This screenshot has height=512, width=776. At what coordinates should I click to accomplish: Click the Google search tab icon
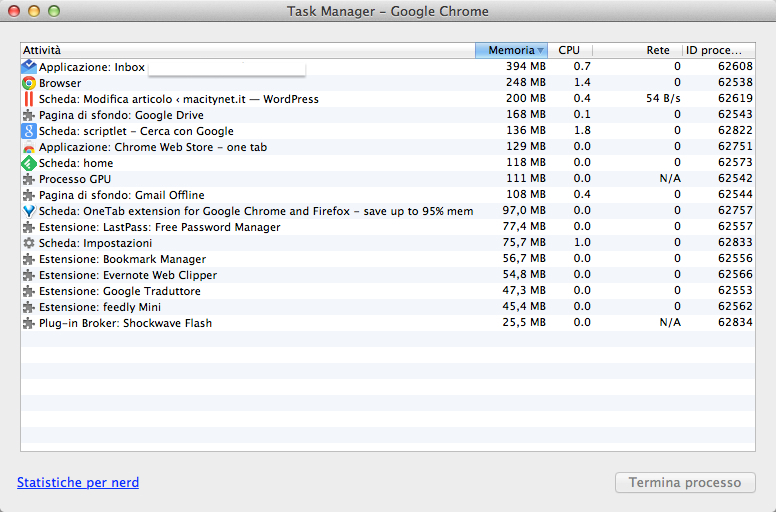(29, 131)
